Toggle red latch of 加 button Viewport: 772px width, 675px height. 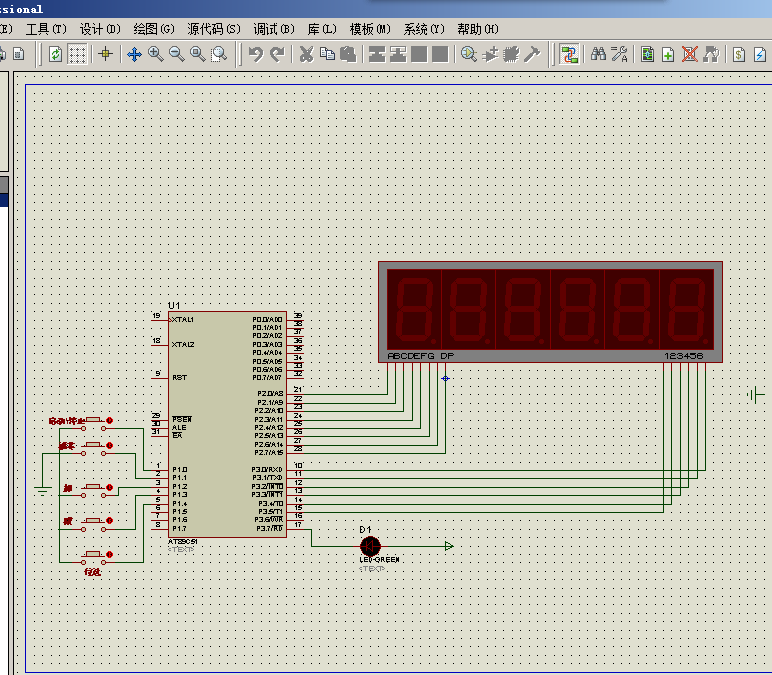109,487
